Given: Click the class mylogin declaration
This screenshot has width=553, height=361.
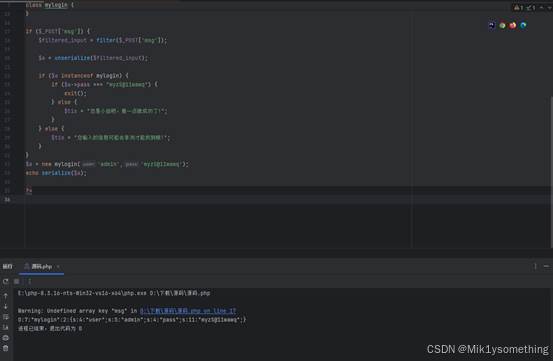Looking at the screenshot, I should click(x=50, y=5).
